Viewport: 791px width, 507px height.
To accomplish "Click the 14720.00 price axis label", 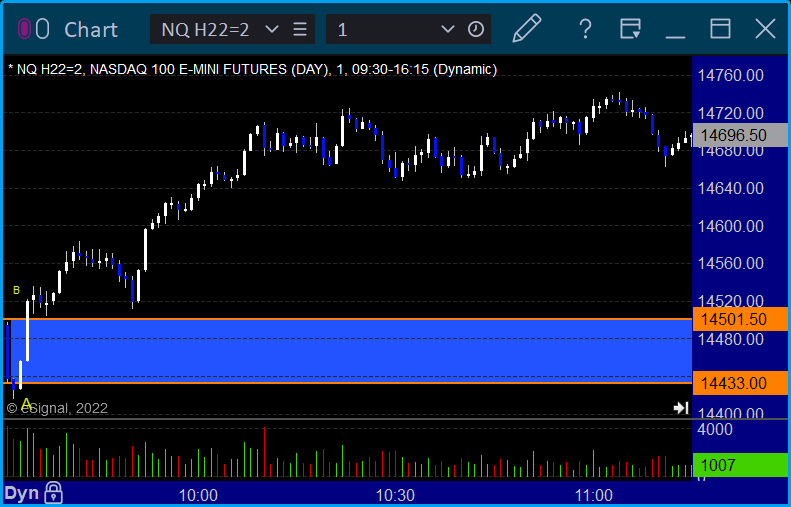I will (x=730, y=113).
